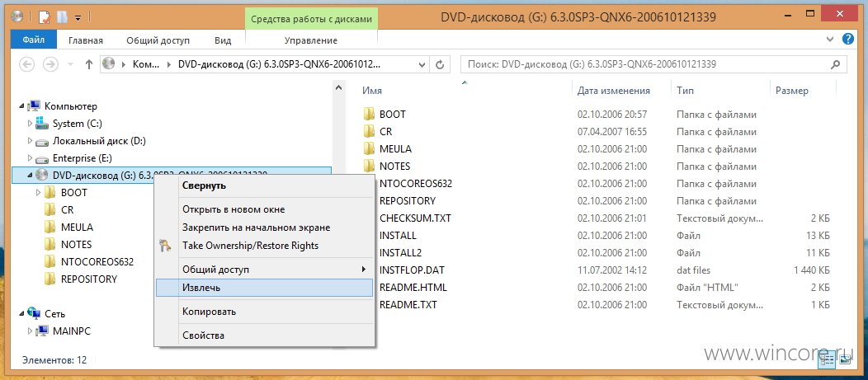Expand the MAINPC tree node
Viewport: 868px width, 380px height.
click(30, 331)
